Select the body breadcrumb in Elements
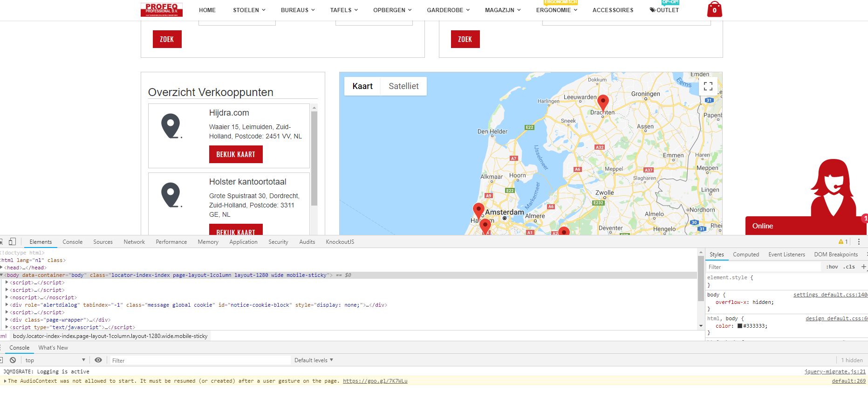This screenshot has width=868, height=406. (110, 336)
